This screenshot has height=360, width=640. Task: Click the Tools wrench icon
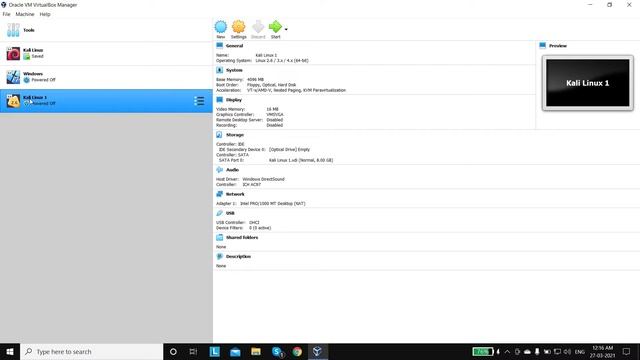click(x=13, y=30)
